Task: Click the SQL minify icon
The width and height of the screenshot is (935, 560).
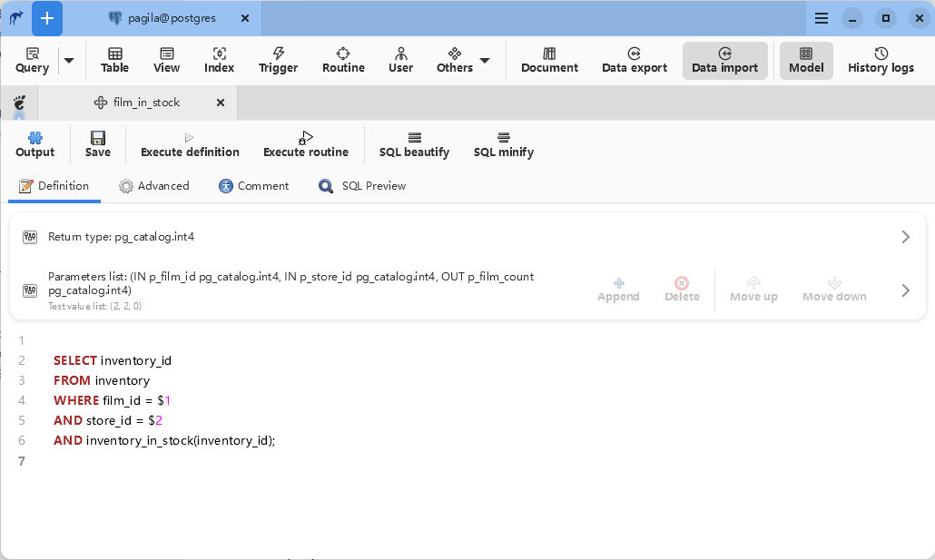Action: coord(503,138)
